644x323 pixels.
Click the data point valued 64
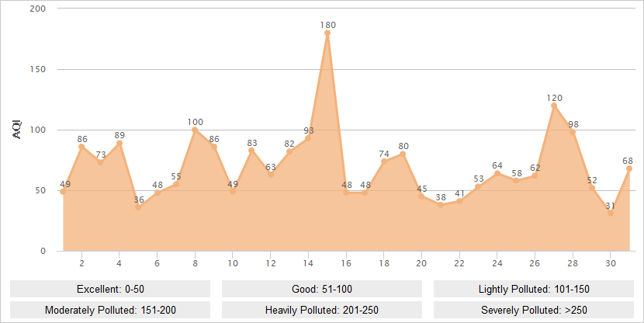[497, 173]
